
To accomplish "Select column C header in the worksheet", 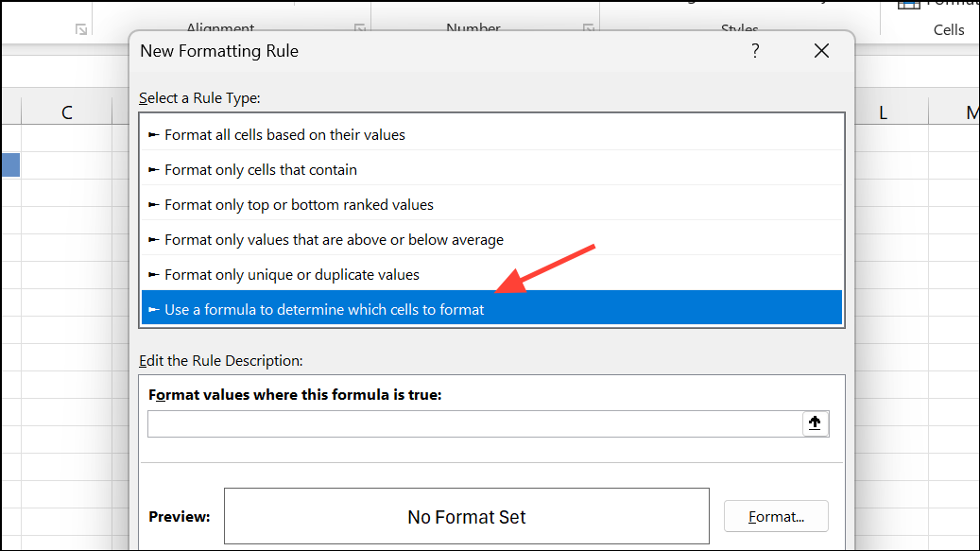I will pyautogui.click(x=66, y=112).
